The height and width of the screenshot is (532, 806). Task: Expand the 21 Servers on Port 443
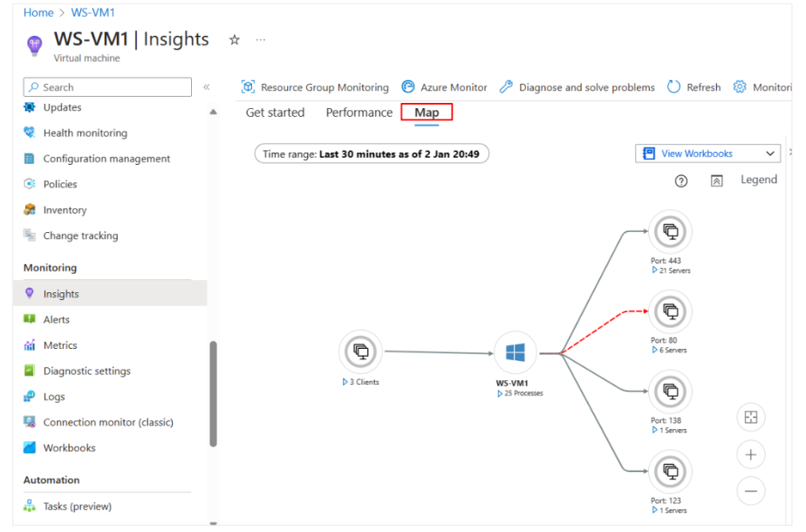coord(672,270)
